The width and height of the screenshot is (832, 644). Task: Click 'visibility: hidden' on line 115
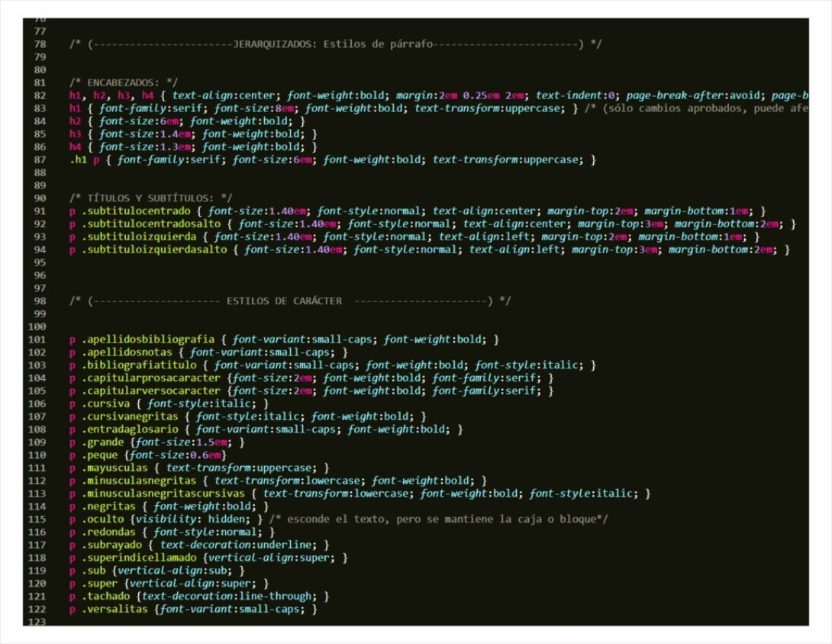pos(192,519)
